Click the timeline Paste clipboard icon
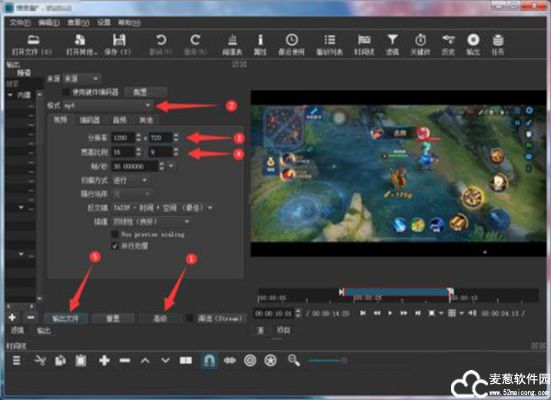Image resolution: width=551 pixels, height=400 pixels. tap(81, 360)
